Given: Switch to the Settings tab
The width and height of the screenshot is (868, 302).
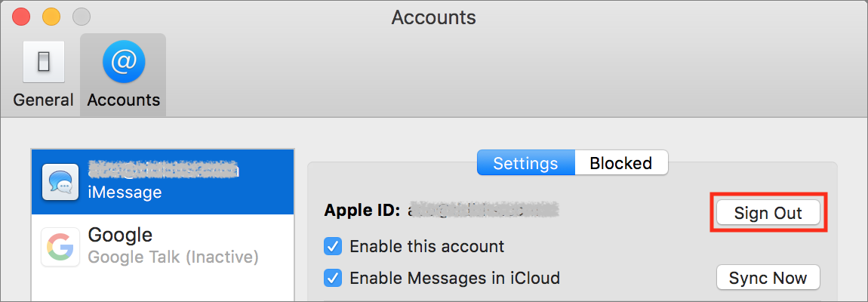Looking at the screenshot, I should [525, 163].
